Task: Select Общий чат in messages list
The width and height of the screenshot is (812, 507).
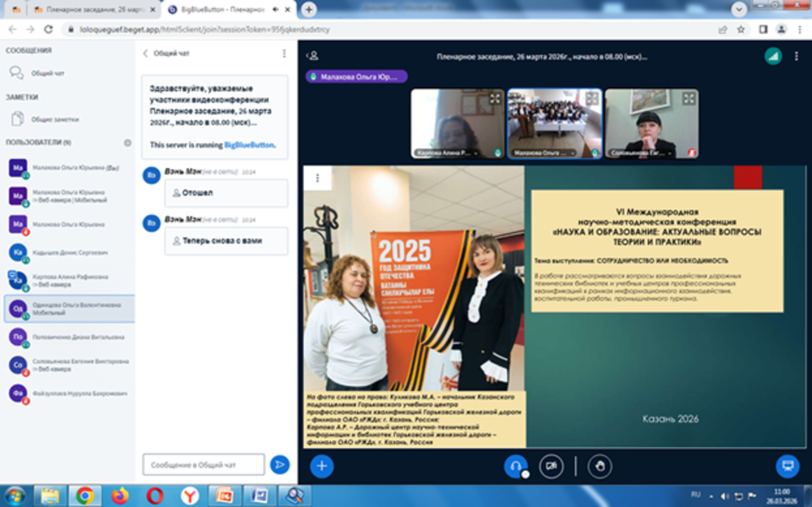Action: pyautogui.click(x=48, y=74)
